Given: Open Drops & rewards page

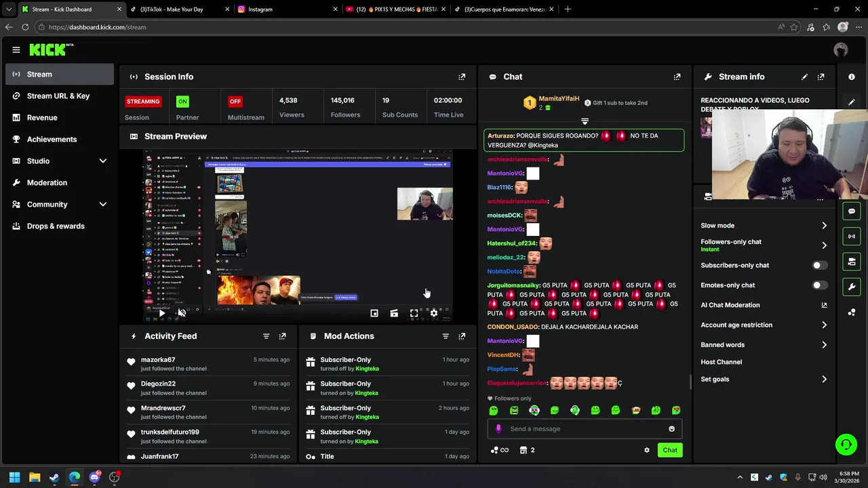Looking at the screenshot, I should point(60,226).
